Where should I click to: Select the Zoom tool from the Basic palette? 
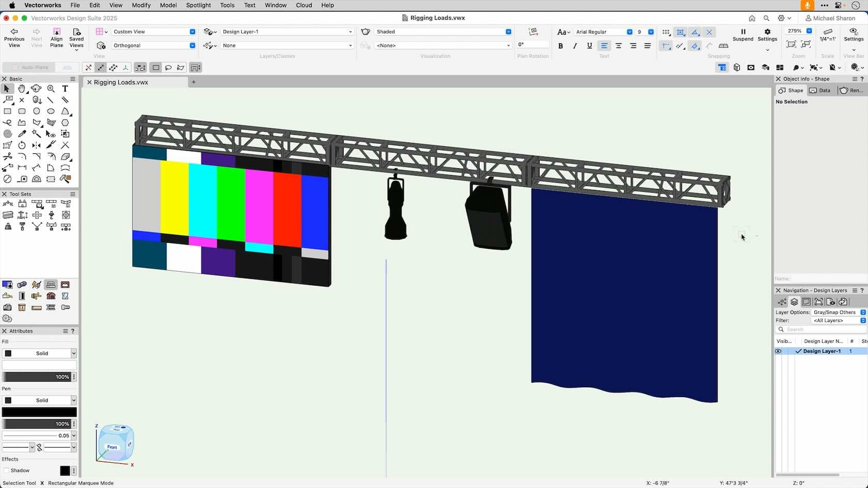pyautogui.click(x=51, y=89)
